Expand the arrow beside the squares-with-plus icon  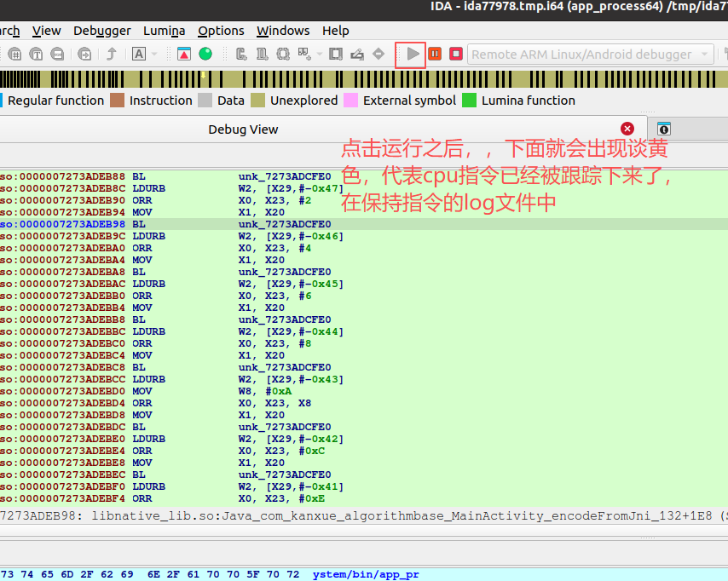320,55
